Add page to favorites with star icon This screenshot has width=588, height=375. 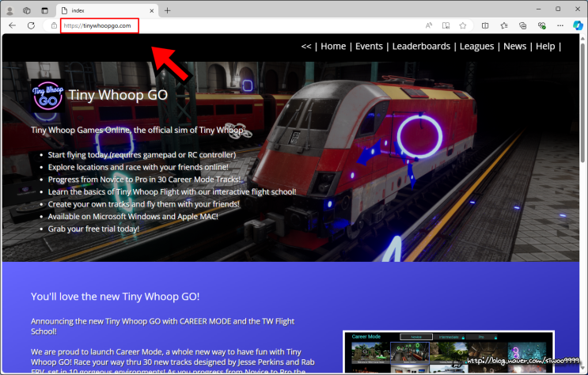pyautogui.click(x=464, y=25)
